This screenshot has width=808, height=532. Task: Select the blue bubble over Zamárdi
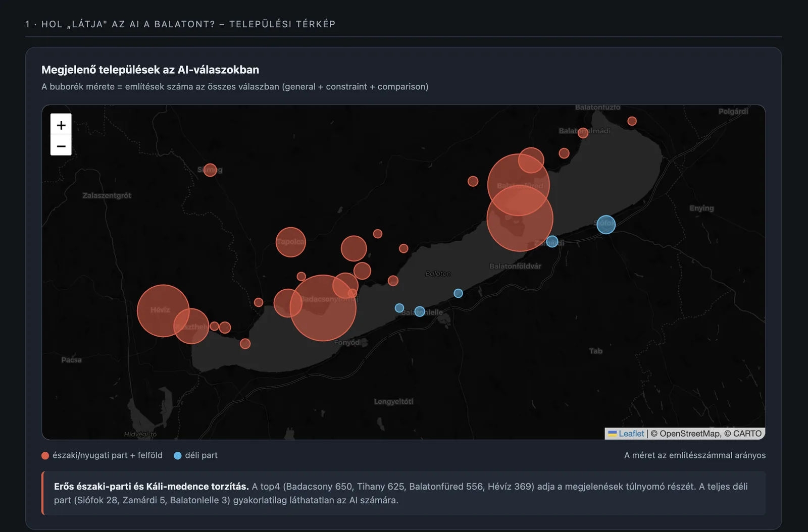(552, 241)
